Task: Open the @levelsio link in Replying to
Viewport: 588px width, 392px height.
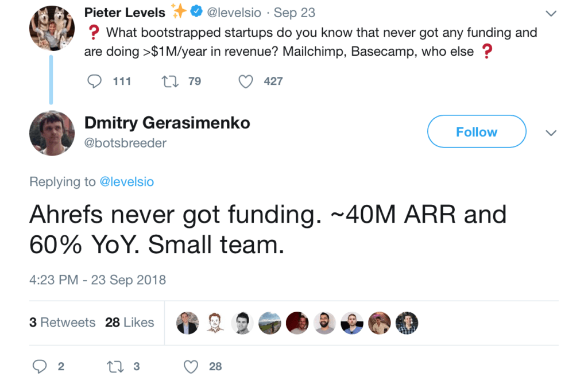Action: click(x=127, y=182)
